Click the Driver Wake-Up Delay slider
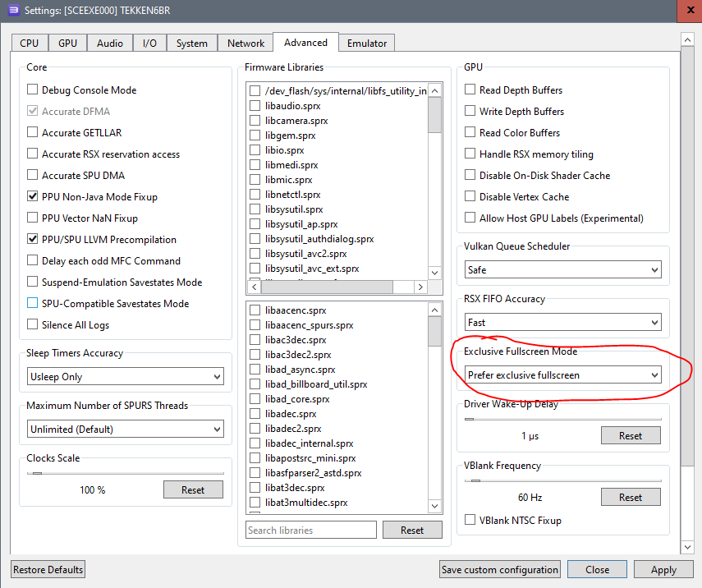 pyautogui.click(x=562, y=419)
